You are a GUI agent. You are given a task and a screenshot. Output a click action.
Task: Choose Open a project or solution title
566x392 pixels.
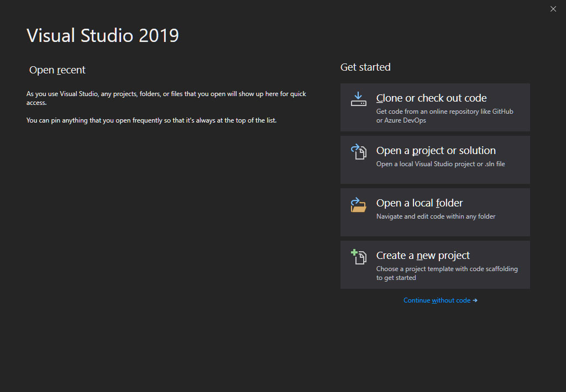coord(436,150)
